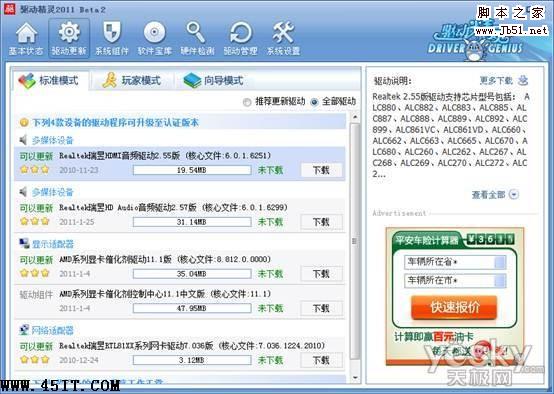
Task: Download Realtek HD Audio driver 2.57
Action: point(321,222)
